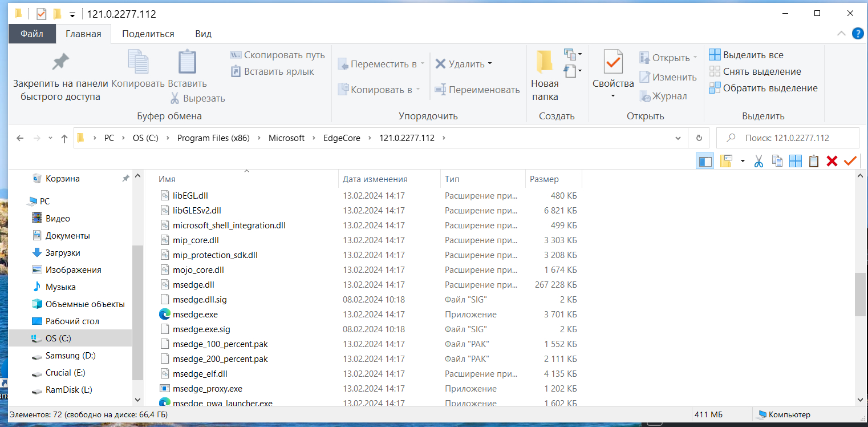Screen dimensions: 868x427
Task: Click the ribbon Вставить clipboard button
Action: [187, 69]
